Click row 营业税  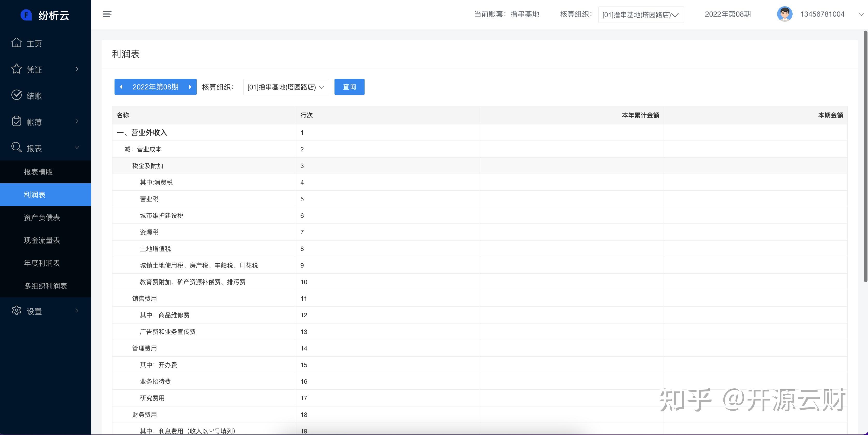(480, 199)
